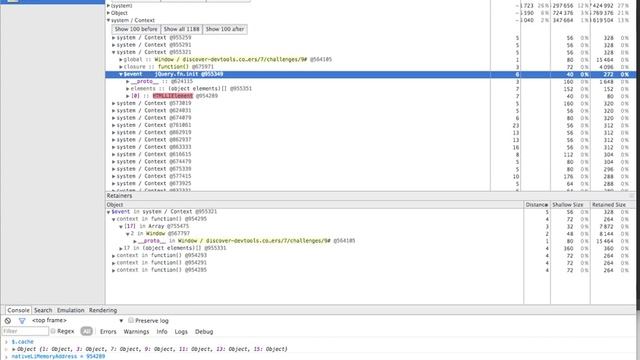Open the Rendering drawer tab
The width and height of the screenshot is (640, 360).
point(103,310)
